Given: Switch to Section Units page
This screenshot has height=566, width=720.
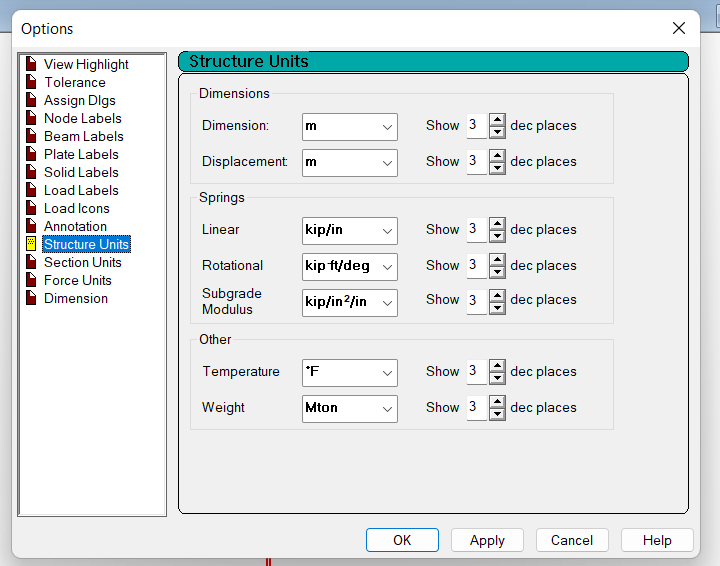Looking at the screenshot, I should 83,262.
